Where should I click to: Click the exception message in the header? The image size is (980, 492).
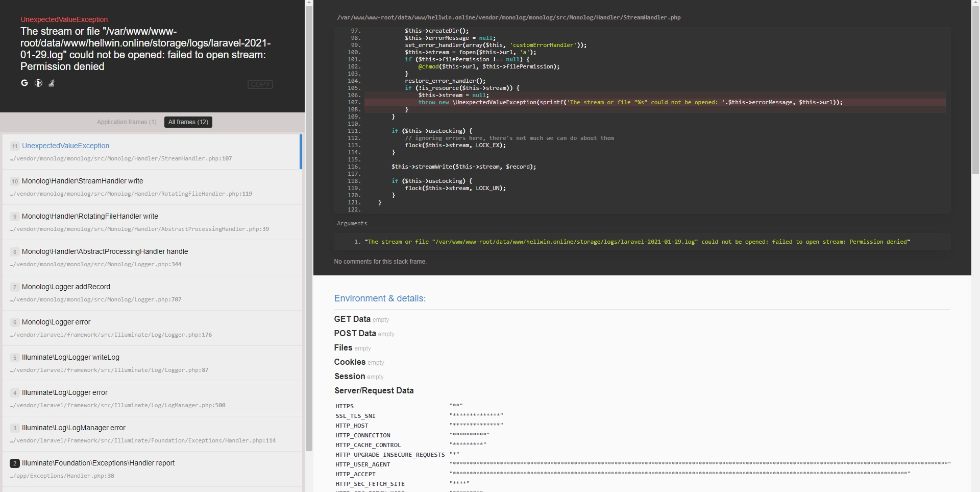click(145, 49)
